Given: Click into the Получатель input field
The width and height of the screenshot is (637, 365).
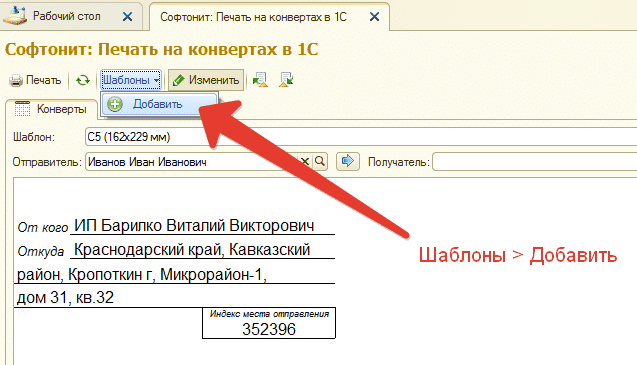Looking at the screenshot, I should [x=535, y=162].
